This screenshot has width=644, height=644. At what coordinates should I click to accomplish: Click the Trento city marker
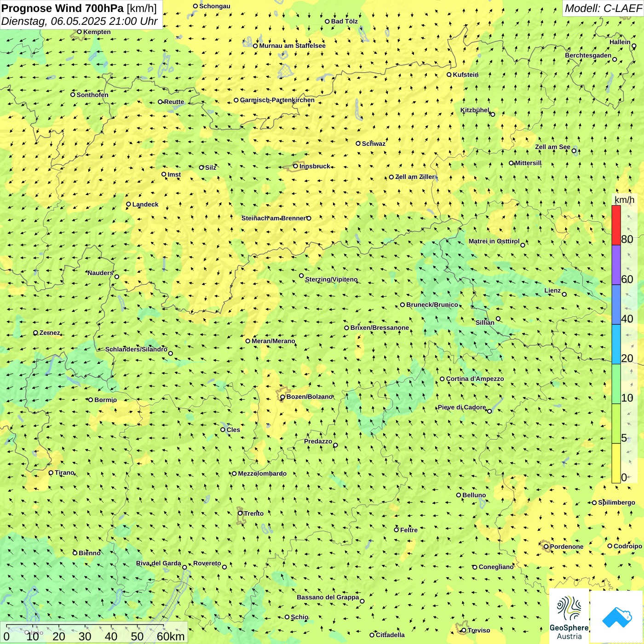point(240,513)
